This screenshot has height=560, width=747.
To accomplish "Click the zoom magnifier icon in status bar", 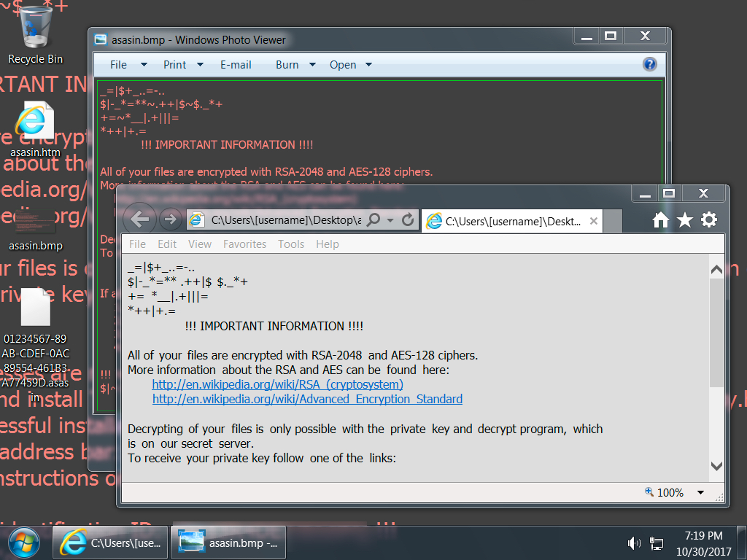I will [x=649, y=491].
